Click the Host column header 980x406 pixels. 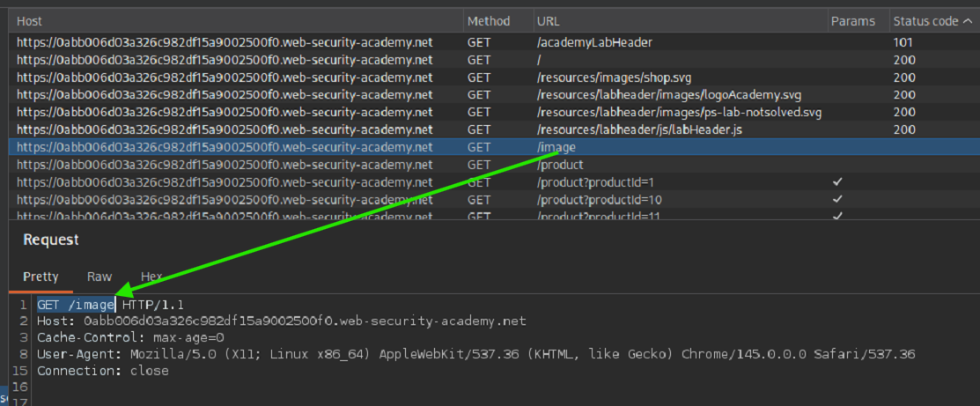30,21
